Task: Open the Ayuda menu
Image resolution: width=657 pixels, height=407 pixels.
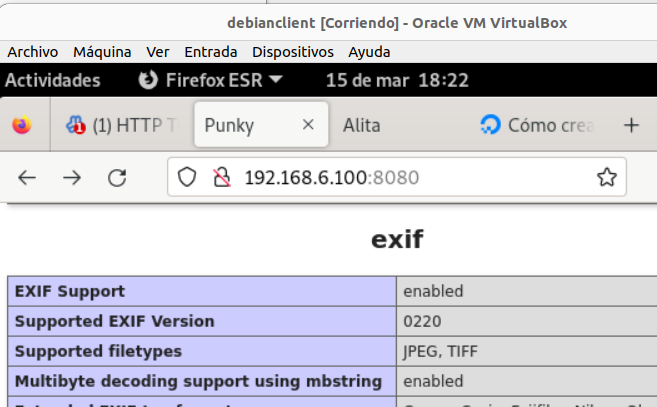Action: (x=369, y=52)
